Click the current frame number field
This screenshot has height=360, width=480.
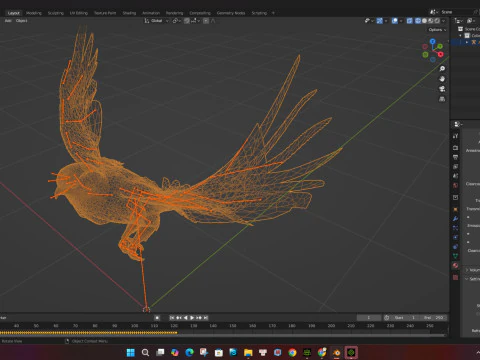[x=369, y=318]
